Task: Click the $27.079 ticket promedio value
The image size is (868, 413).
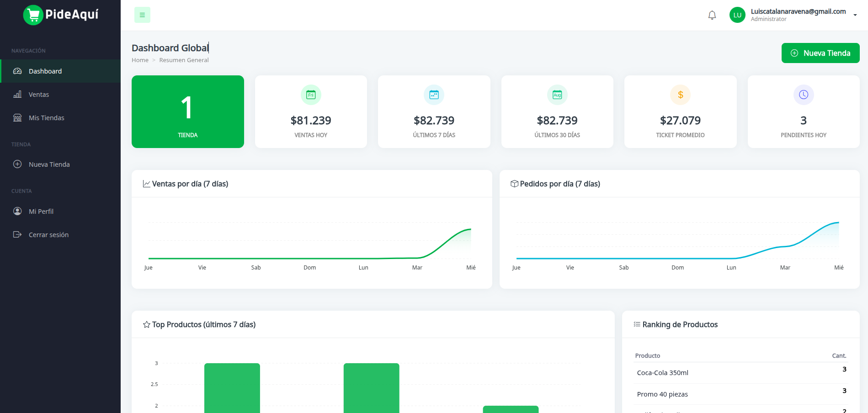Action: (680, 121)
